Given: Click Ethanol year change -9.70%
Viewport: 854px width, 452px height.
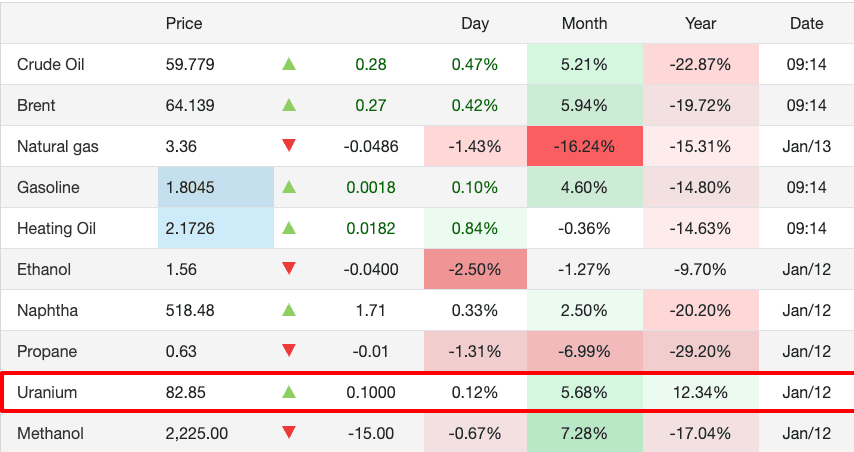Looking at the screenshot, I should click(700, 270).
